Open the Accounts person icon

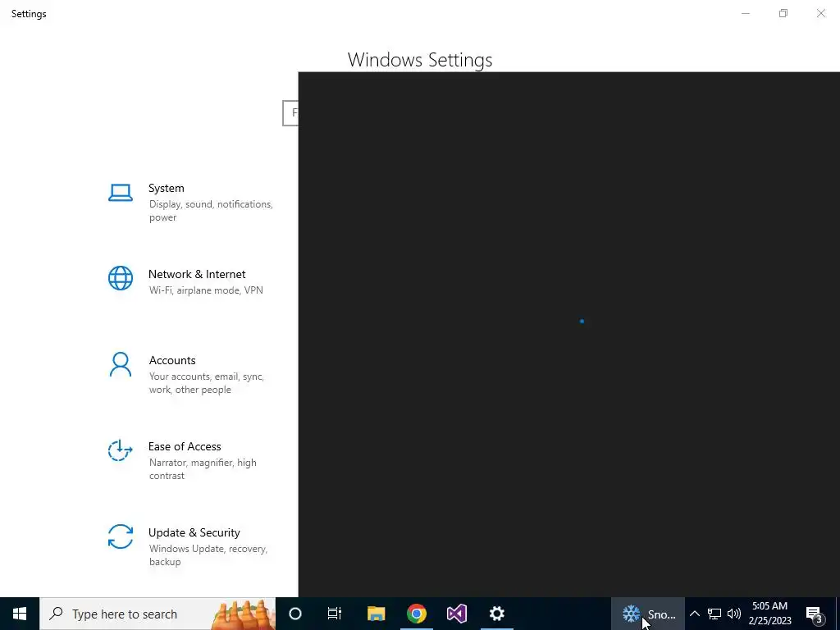121,364
